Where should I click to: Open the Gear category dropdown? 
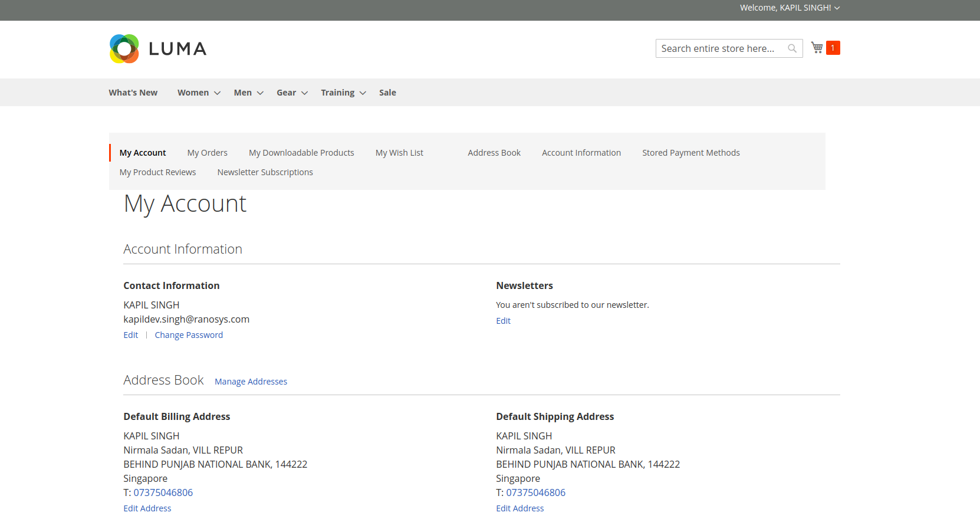point(291,93)
